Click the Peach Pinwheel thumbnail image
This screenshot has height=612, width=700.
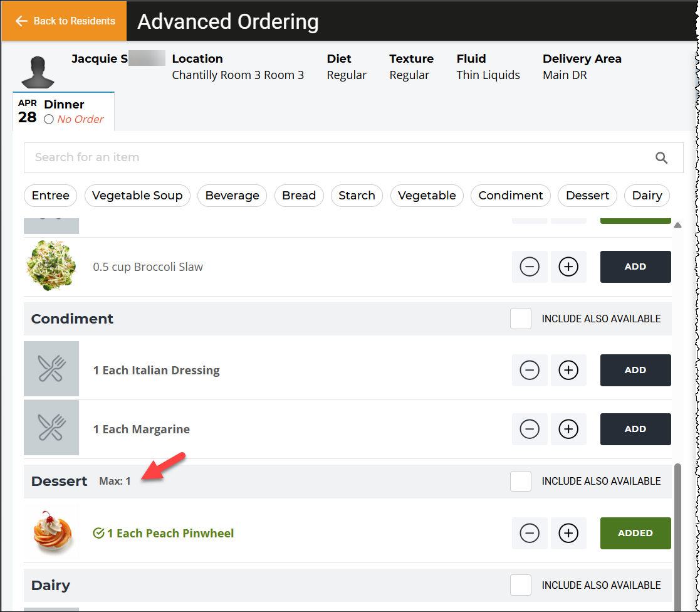point(52,532)
